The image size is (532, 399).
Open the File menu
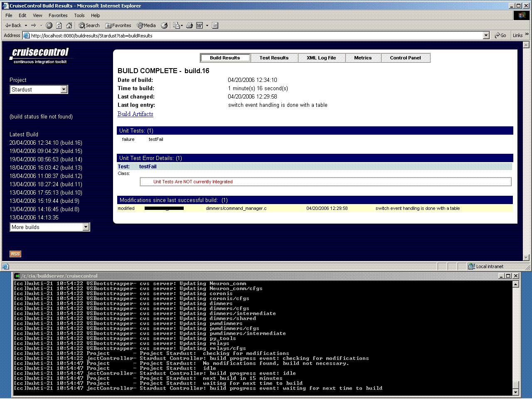(x=9, y=15)
